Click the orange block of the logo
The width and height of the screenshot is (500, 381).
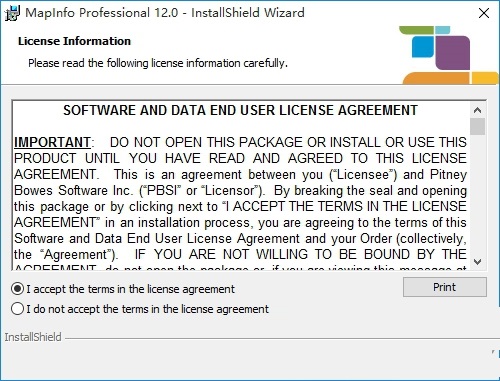click(436, 79)
